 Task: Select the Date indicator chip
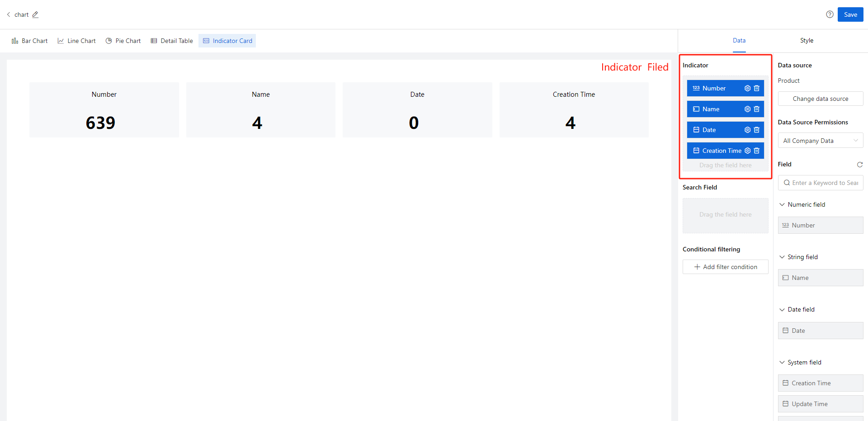725,130
